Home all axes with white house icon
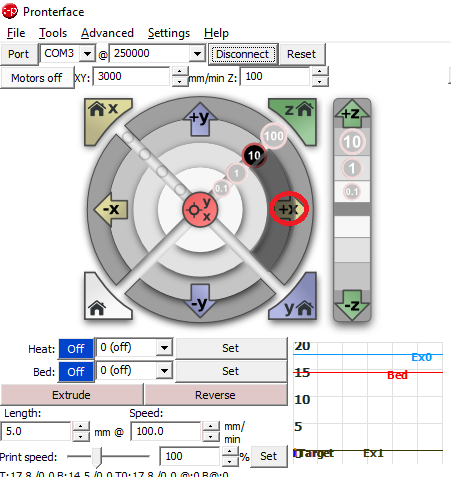451x477 pixels. (x=103, y=301)
